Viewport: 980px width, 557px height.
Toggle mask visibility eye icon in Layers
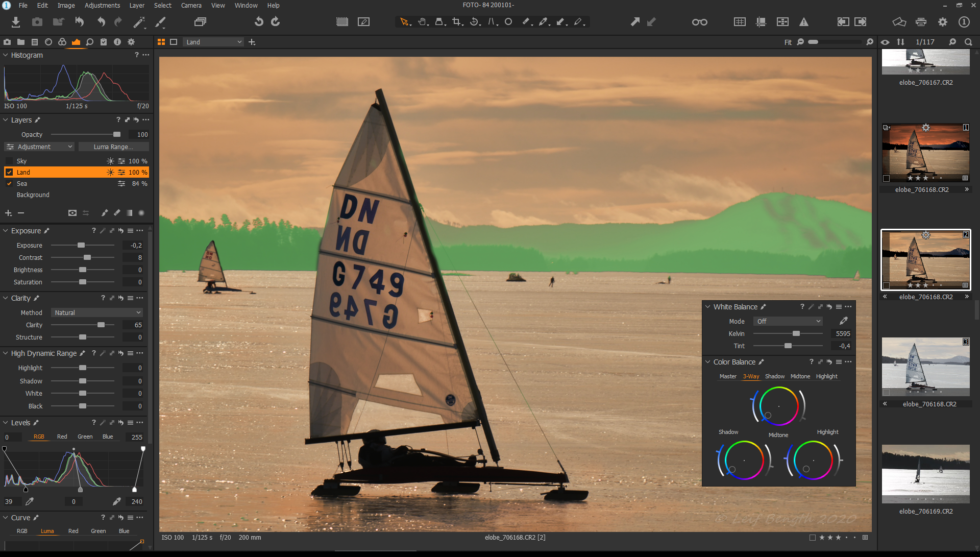coord(72,213)
